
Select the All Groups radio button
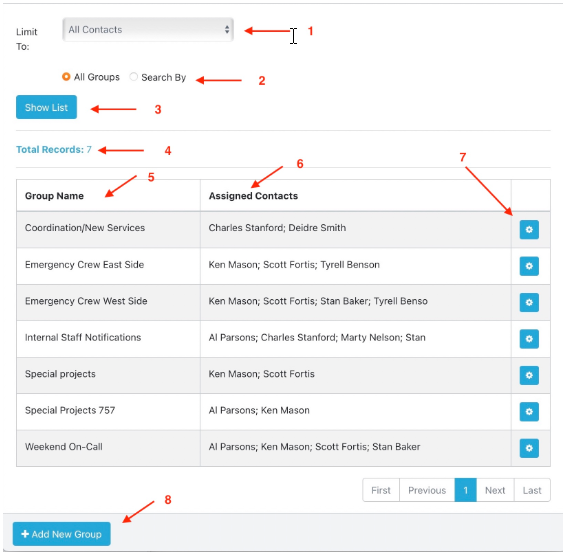click(66, 77)
